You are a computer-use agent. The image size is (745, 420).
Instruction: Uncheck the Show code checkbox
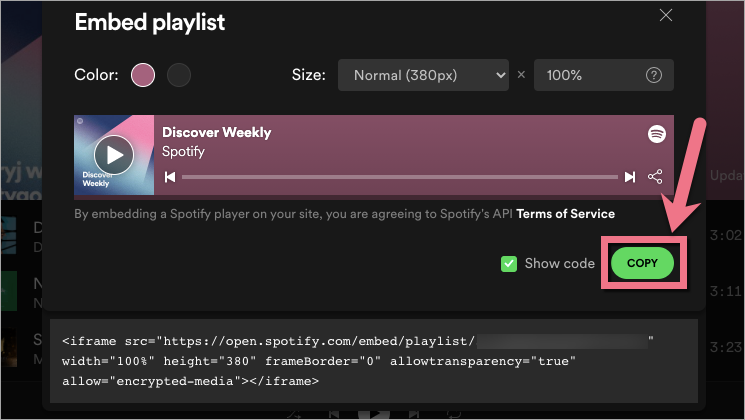point(509,264)
